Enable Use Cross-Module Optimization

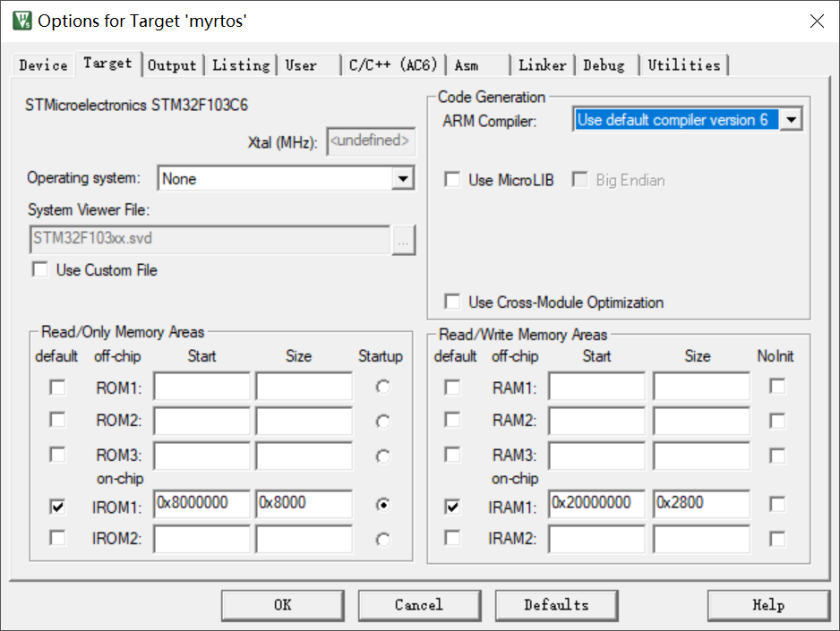[452, 302]
